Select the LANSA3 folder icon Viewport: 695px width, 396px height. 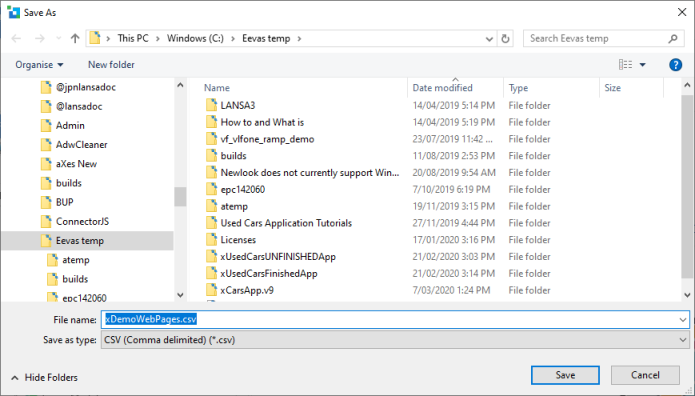pyautogui.click(x=211, y=105)
